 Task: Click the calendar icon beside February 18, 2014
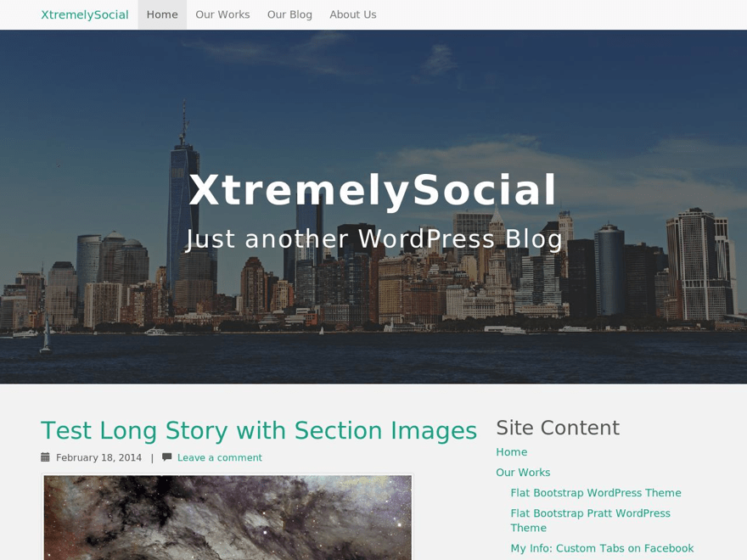click(45, 457)
